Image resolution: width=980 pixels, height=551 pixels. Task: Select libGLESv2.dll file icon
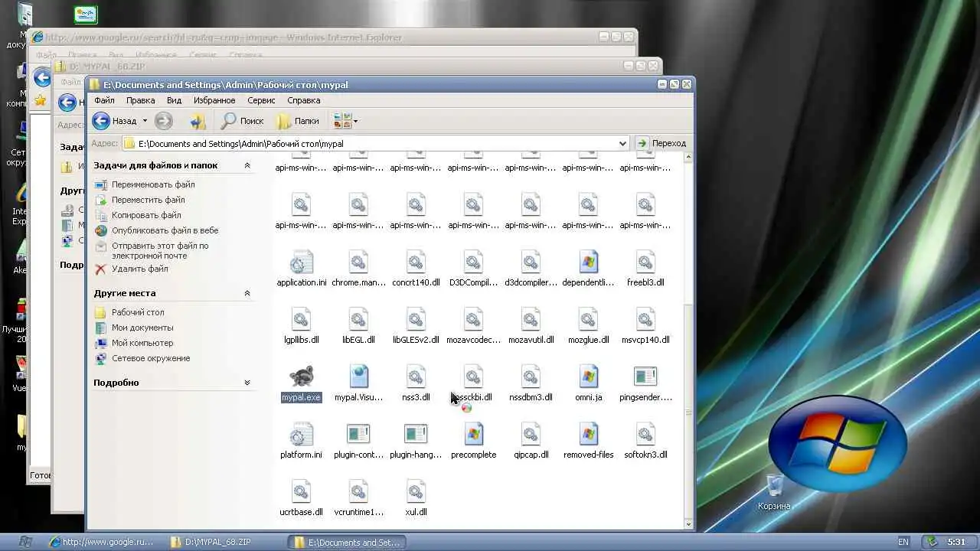(416, 318)
